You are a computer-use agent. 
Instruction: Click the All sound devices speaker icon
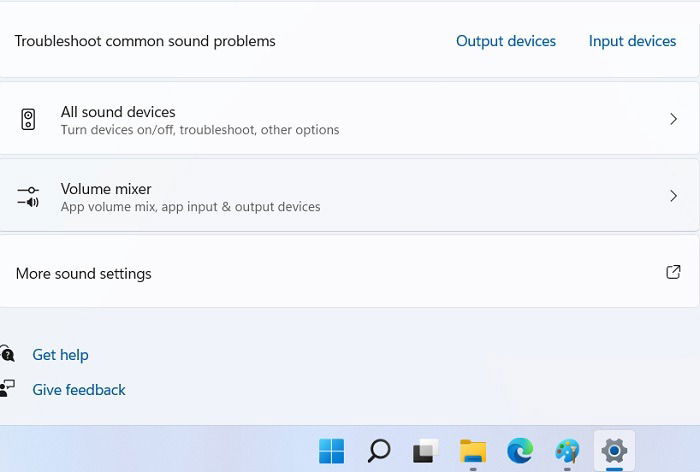[x=28, y=119]
